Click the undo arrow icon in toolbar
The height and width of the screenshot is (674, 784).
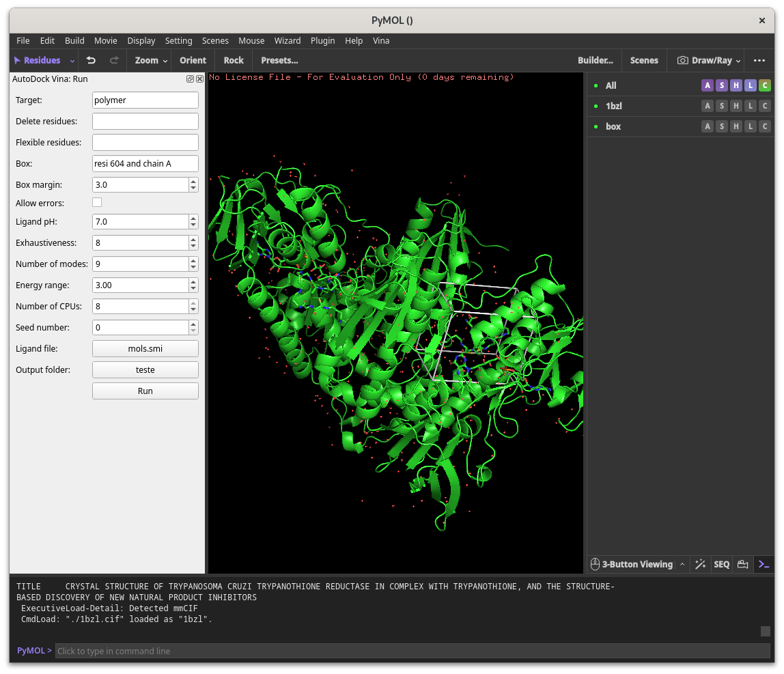(x=91, y=60)
